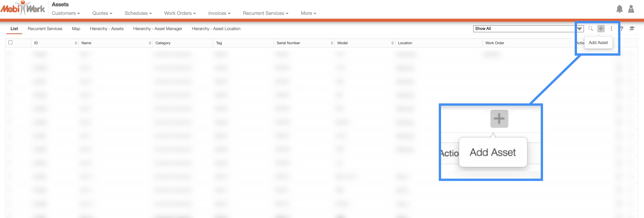The height and width of the screenshot is (218, 644).
Task: Expand the Customers menu
Action: click(x=66, y=13)
